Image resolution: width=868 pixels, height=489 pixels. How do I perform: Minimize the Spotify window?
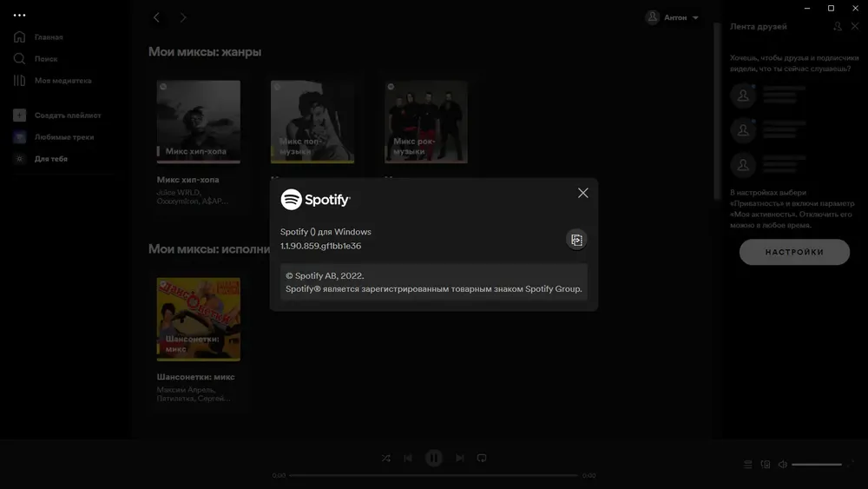pyautogui.click(x=807, y=9)
